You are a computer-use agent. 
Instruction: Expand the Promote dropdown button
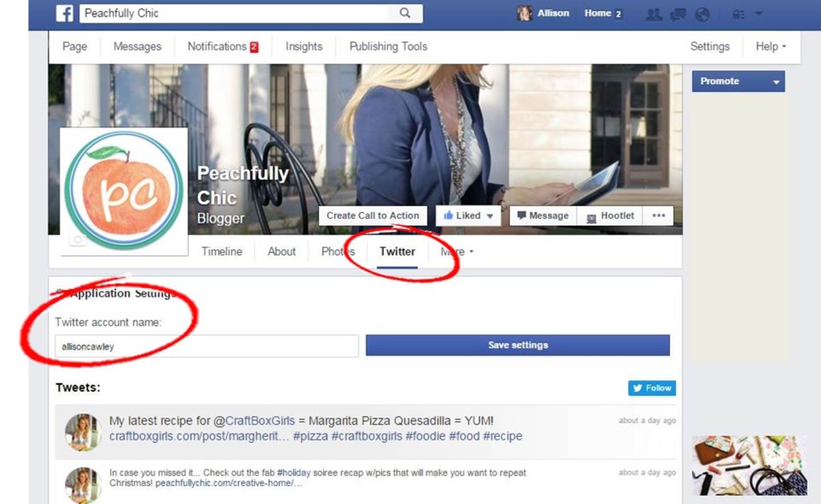click(738, 82)
